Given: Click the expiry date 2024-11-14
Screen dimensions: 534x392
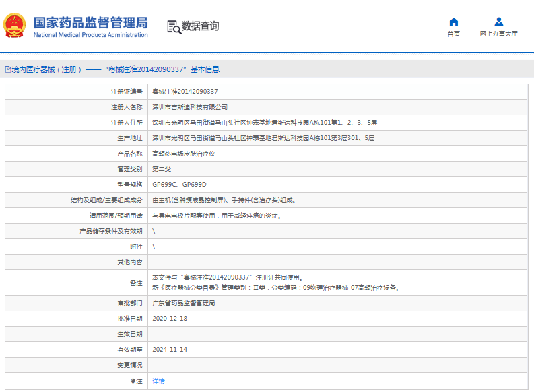Looking at the screenshot, I should point(170,350).
